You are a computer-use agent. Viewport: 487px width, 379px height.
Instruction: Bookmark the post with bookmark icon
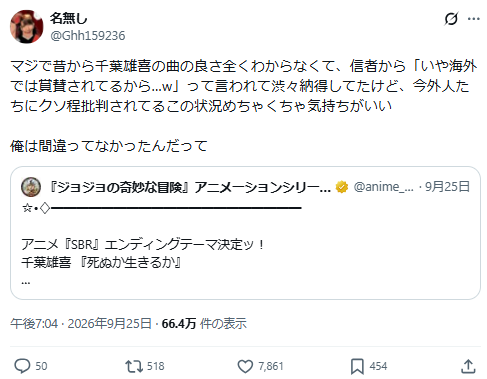357,366
